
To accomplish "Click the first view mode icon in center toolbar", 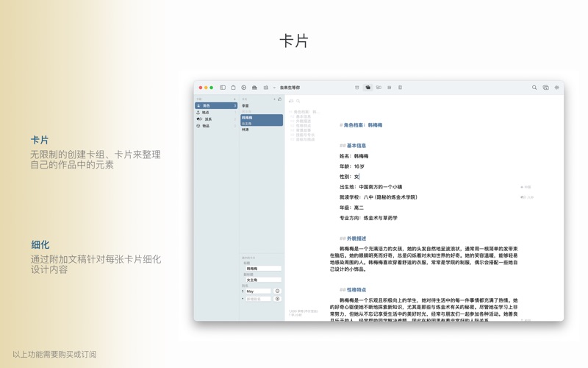I will 357,88.
